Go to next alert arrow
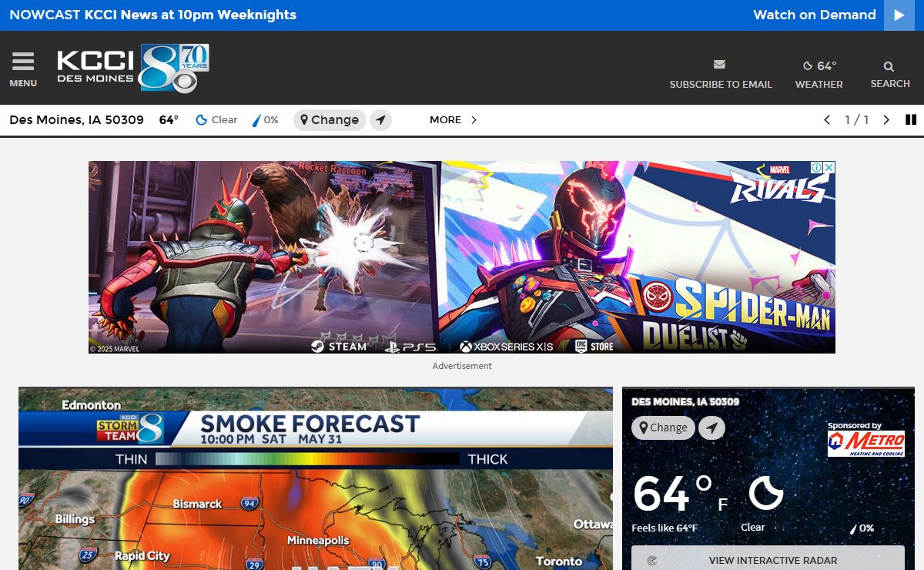 (x=885, y=120)
